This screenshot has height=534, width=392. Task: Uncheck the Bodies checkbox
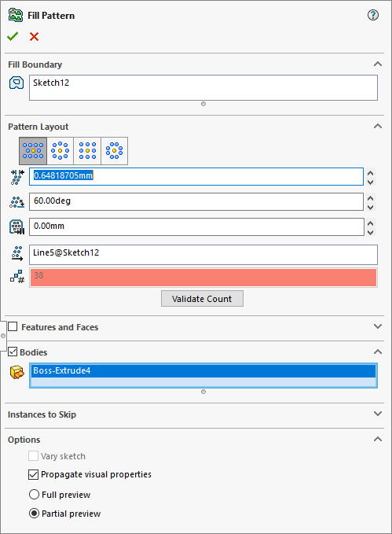pos(13,352)
